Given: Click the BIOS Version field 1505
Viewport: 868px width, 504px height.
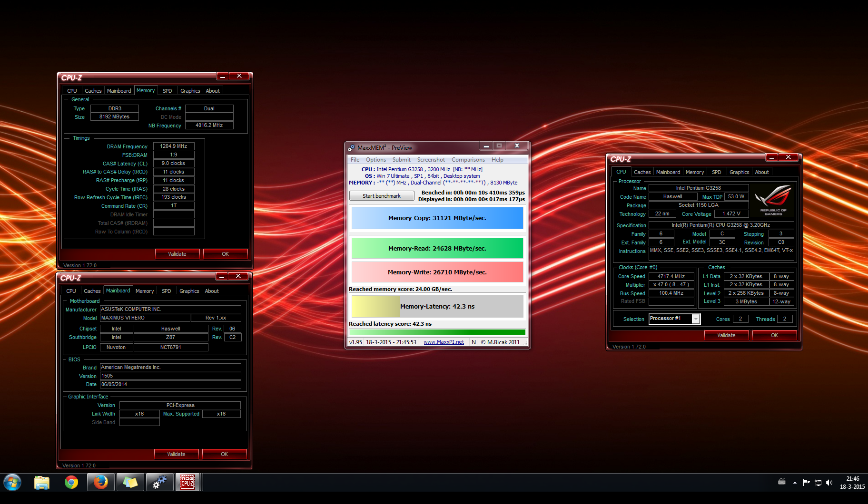Looking at the screenshot, I should [x=170, y=376].
